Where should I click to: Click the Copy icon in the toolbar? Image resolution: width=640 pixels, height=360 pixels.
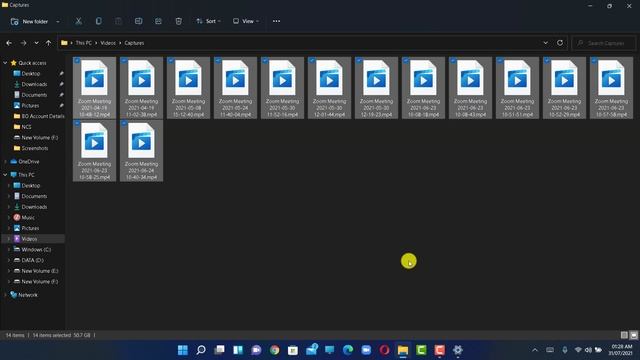coord(98,21)
